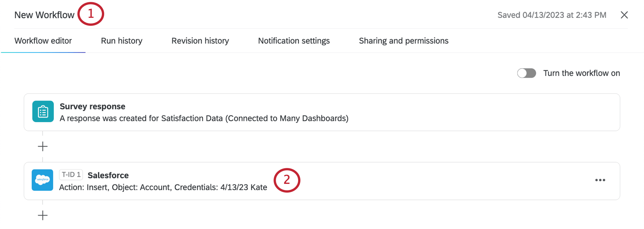
Task: Click the clipboard icon in the trigger card
Action: [x=43, y=111]
